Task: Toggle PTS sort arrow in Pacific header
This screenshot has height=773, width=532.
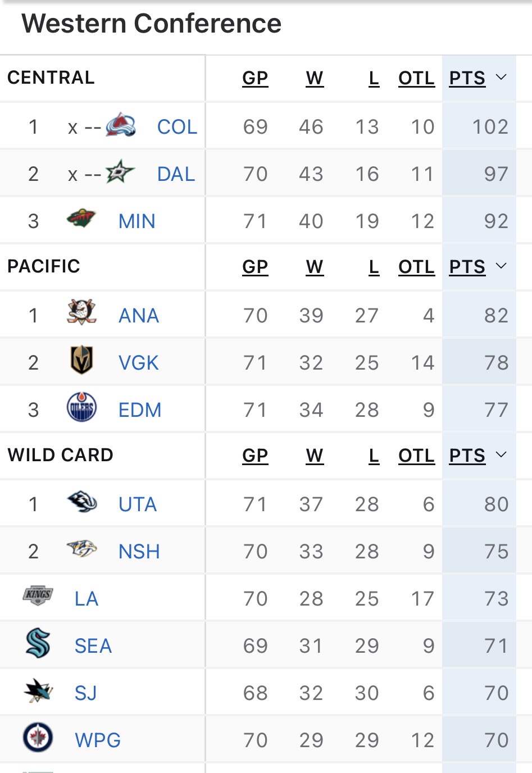Action: point(501,266)
